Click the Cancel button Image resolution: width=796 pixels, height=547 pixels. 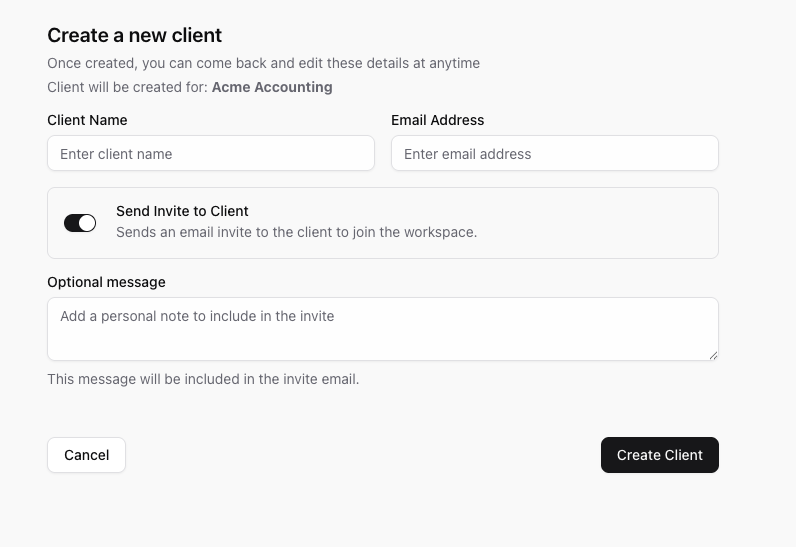86,455
